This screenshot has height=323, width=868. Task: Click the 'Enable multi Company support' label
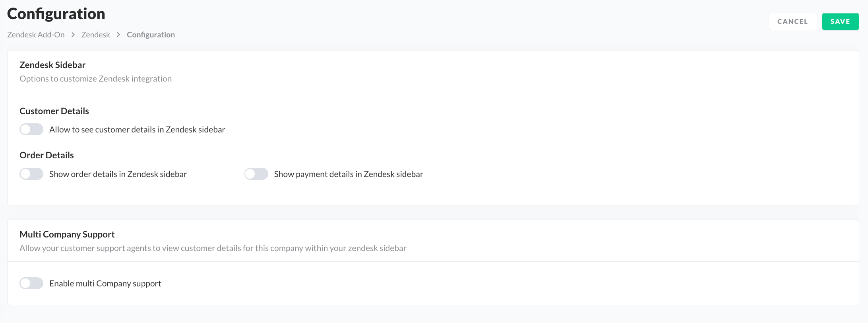(x=105, y=284)
